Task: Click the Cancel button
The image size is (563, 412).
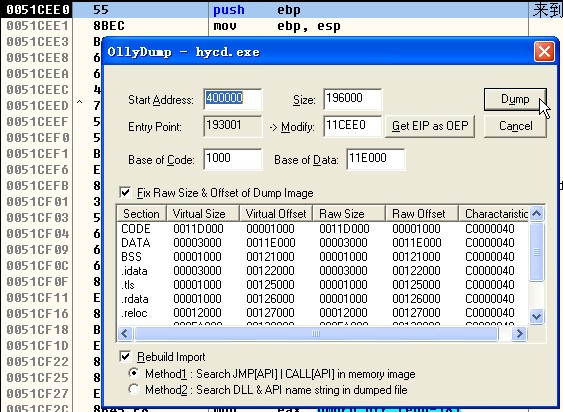Action: coord(515,126)
